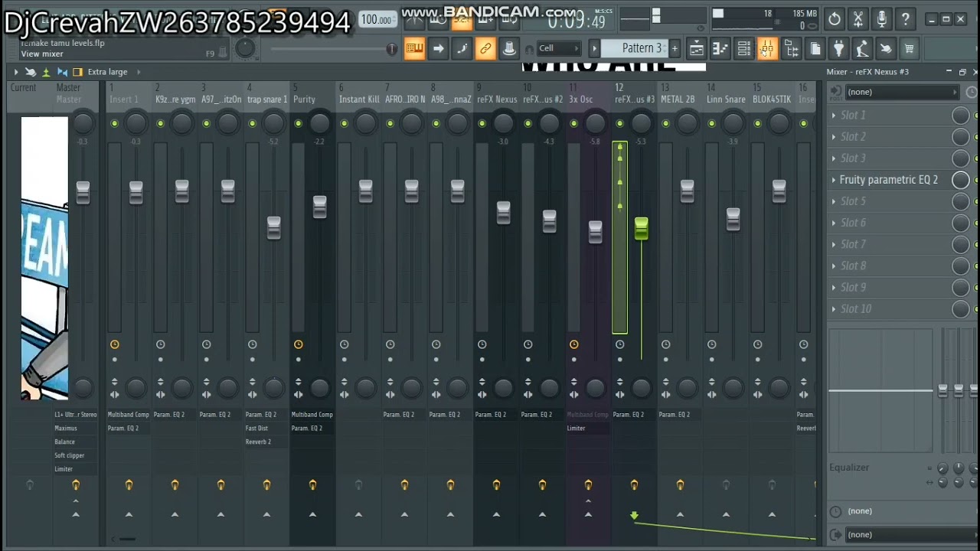This screenshot has width=980, height=551.
Task: Open the undo history circular arrow icon
Action: click(835, 20)
